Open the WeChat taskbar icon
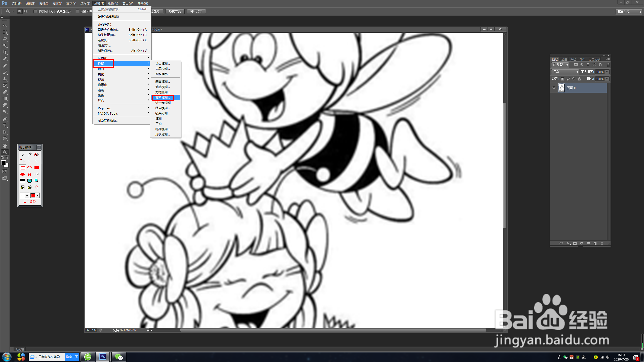Screen dimensions: 644x362 tap(119, 357)
